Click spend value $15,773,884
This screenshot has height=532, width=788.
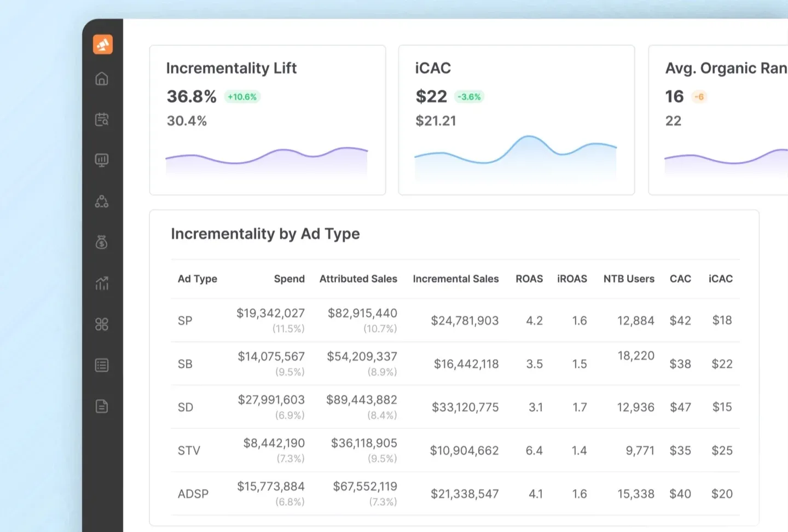coord(271,486)
